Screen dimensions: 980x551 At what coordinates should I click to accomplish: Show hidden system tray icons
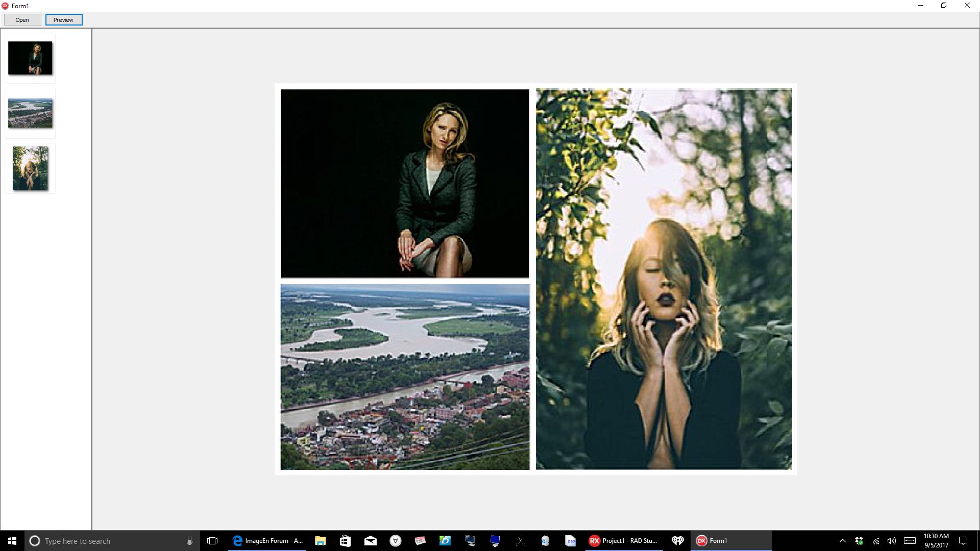tap(843, 541)
